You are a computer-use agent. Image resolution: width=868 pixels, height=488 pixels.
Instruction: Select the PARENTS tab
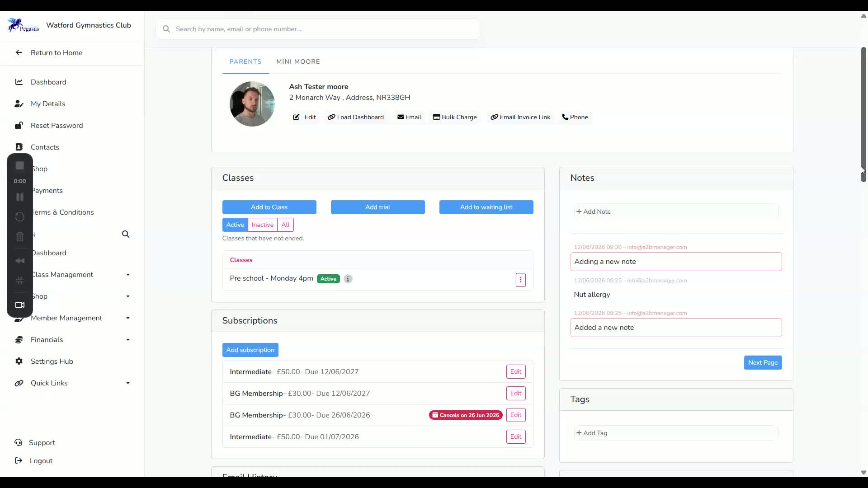pyautogui.click(x=245, y=61)
